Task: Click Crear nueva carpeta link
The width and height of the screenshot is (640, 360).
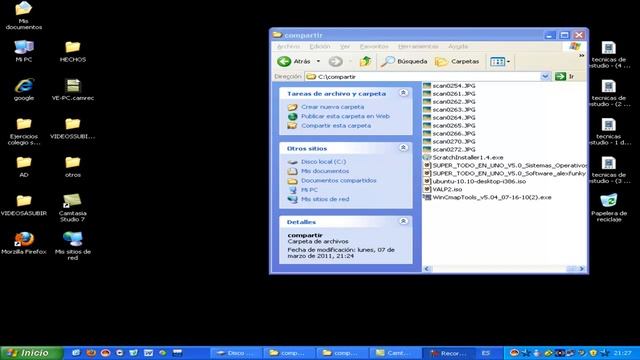Action: click(332, 107)
